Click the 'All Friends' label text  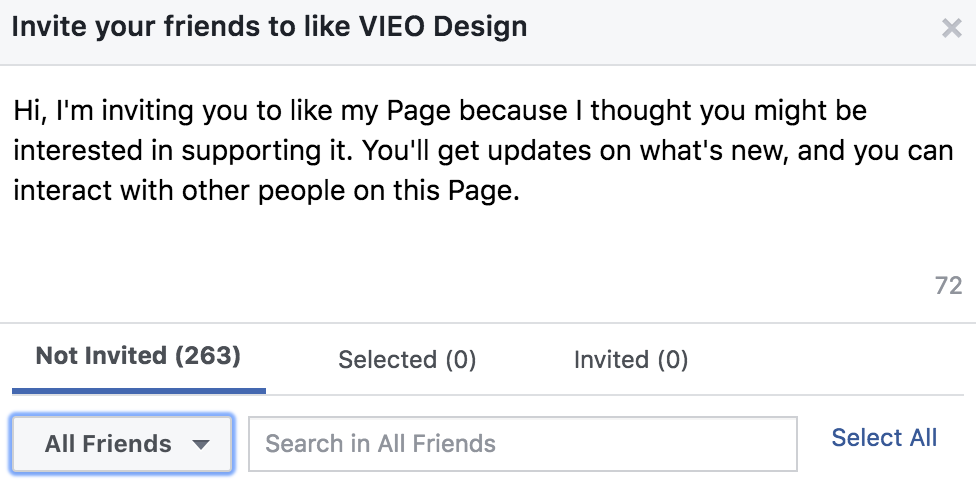click(x=108, y=444)
